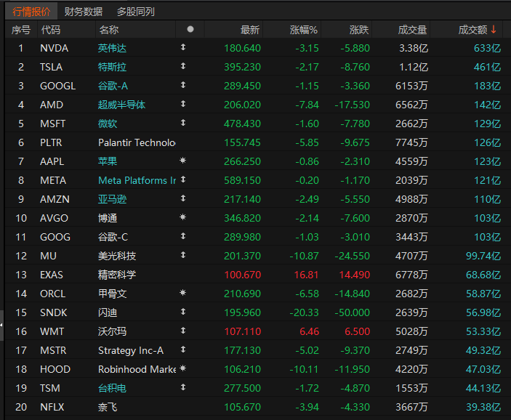Sort by the 代码 column header
Screen dimensions: 511x420
(x=50, y=30)
